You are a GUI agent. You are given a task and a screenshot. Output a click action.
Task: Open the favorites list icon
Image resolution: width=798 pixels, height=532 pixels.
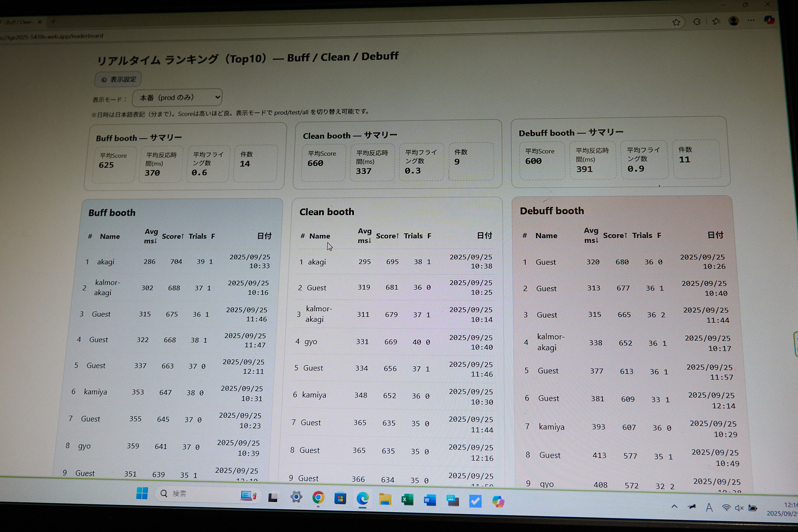[x=716, y=21]
